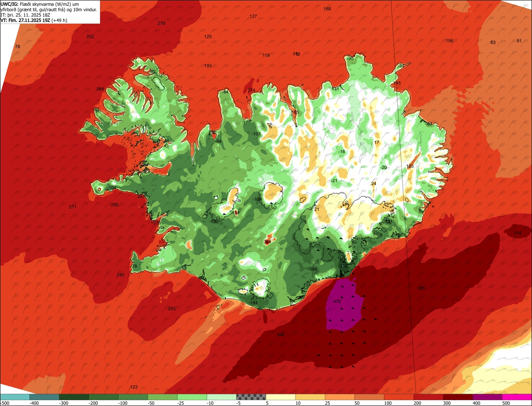Image resolution: width=532 pixels, height=406 pixels.
Task: Click the value 123 at the bottom-left
Action: click(134, 387)
